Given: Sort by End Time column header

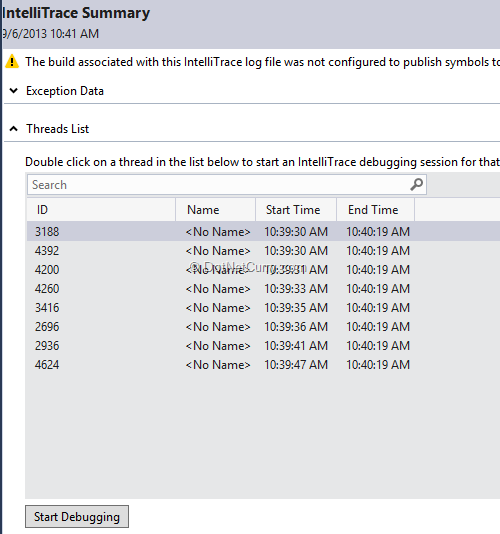Looking at the screenshot, I should (x=375, y=210).
